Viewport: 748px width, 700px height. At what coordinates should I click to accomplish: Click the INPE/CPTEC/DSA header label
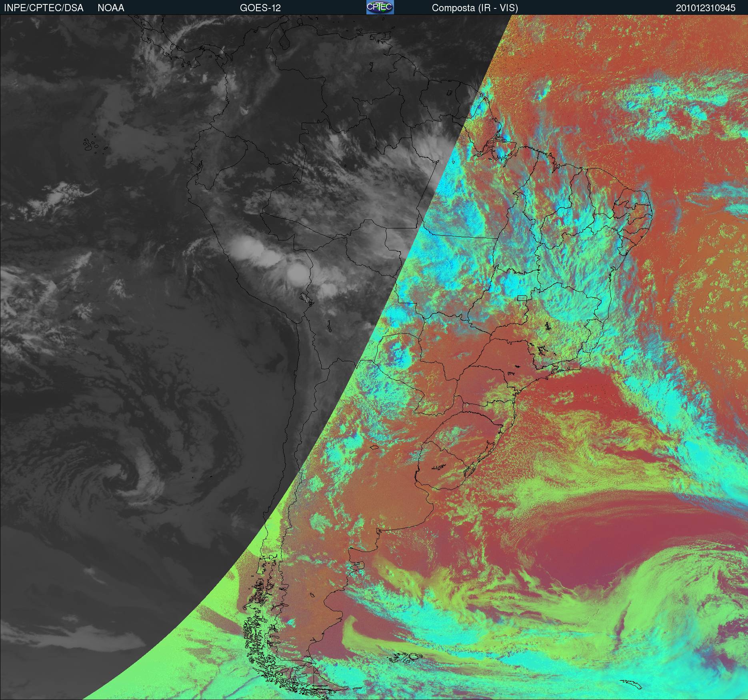tap(44, 8)
